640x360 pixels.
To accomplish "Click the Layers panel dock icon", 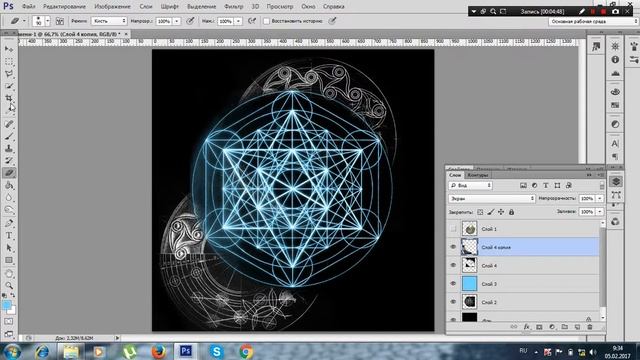I will point(616,181).
